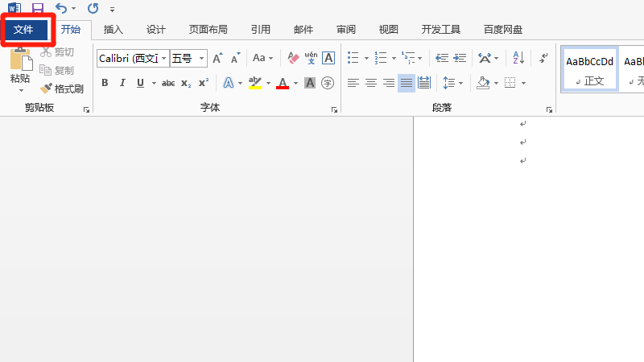
Task: Open the 字体 font dialog launcher
Action: point(333,109)
